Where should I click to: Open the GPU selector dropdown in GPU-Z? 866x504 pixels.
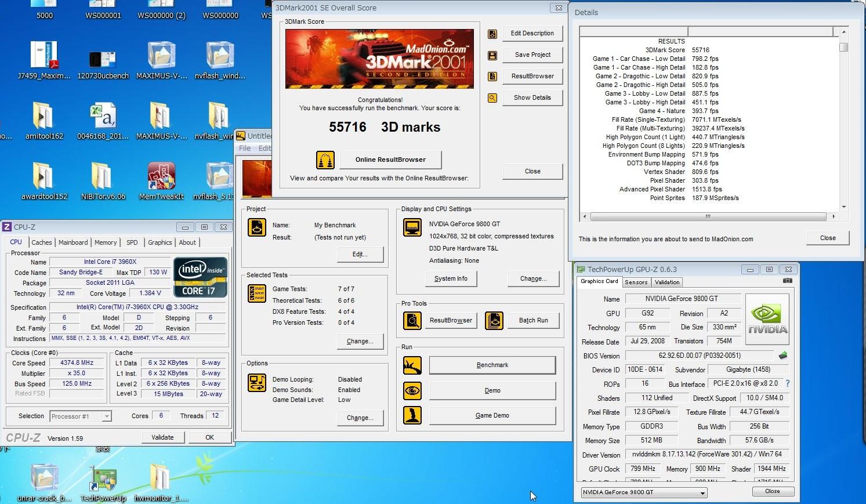click(644, 492)
